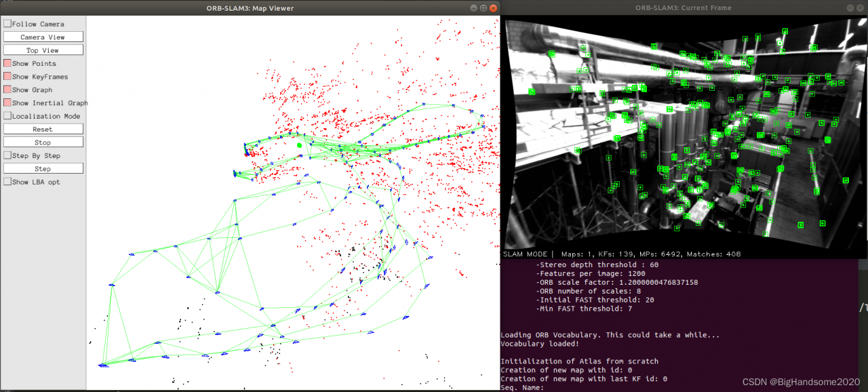Click 'Seq. Name:' terminal line
The image size is (868, 392).
click(522, 388)
